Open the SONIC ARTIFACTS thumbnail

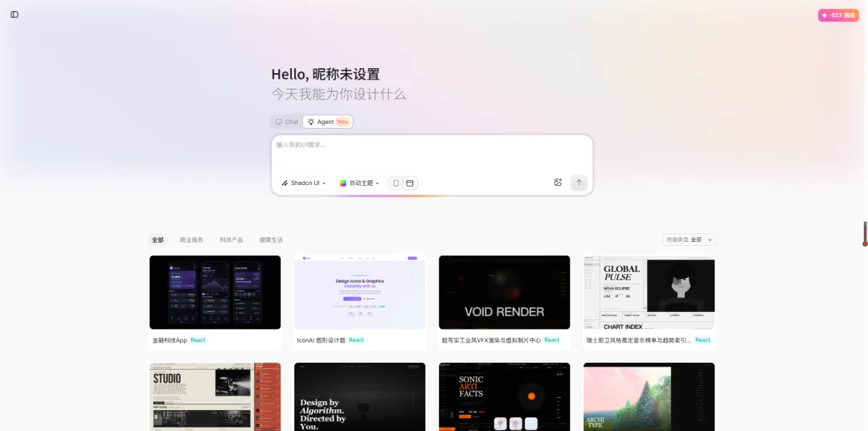click(504, 396)
